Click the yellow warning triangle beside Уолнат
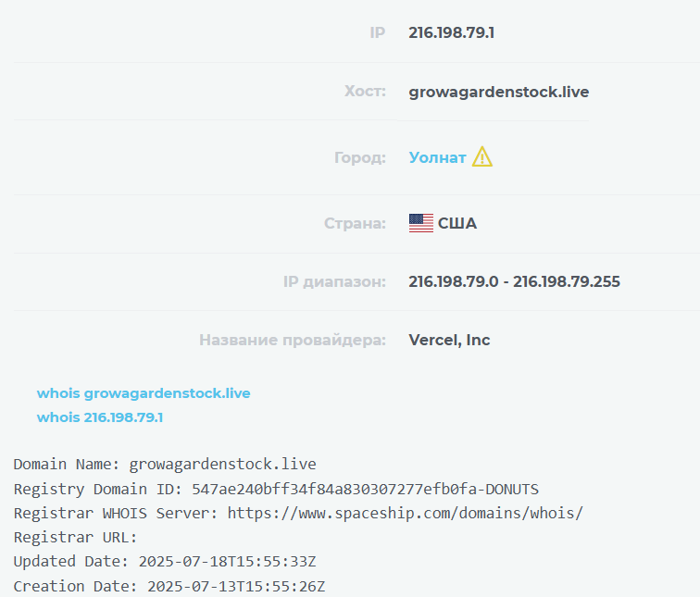Viewport: 700px width, 597px height. click(481, 157)
